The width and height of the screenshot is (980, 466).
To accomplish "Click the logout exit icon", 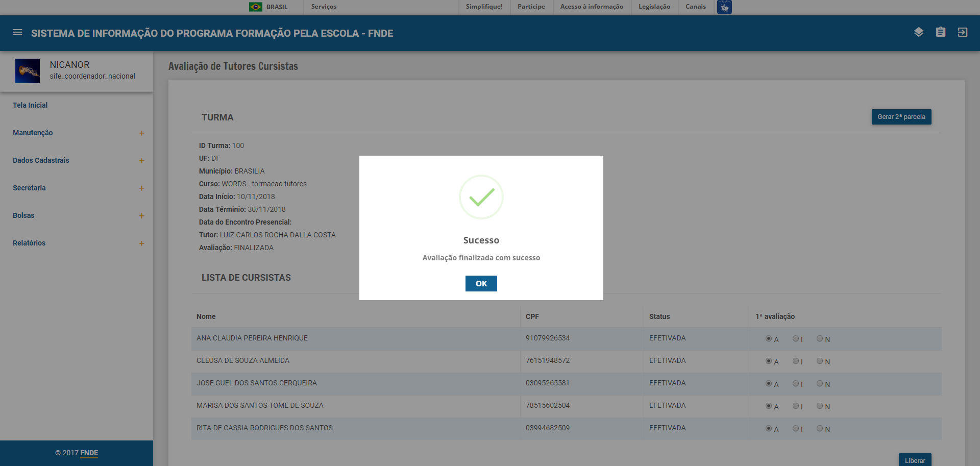I will pyautogui.click(x=962, y=32).
